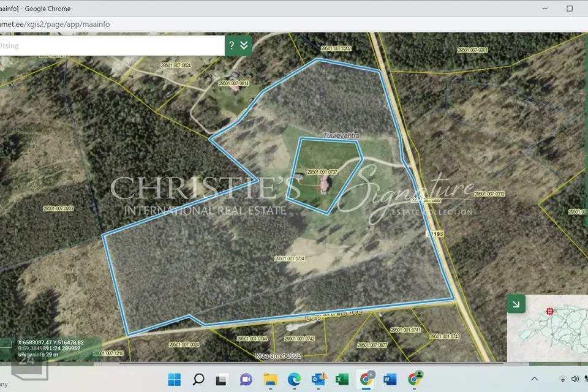Launch Microsoft Edge from taskbar
Viewport: 588px width, 392px height.
point(295,379)
